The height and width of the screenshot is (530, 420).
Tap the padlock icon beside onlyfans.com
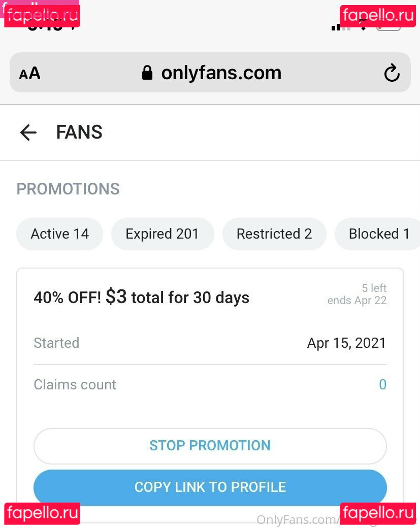coord(147,72)
